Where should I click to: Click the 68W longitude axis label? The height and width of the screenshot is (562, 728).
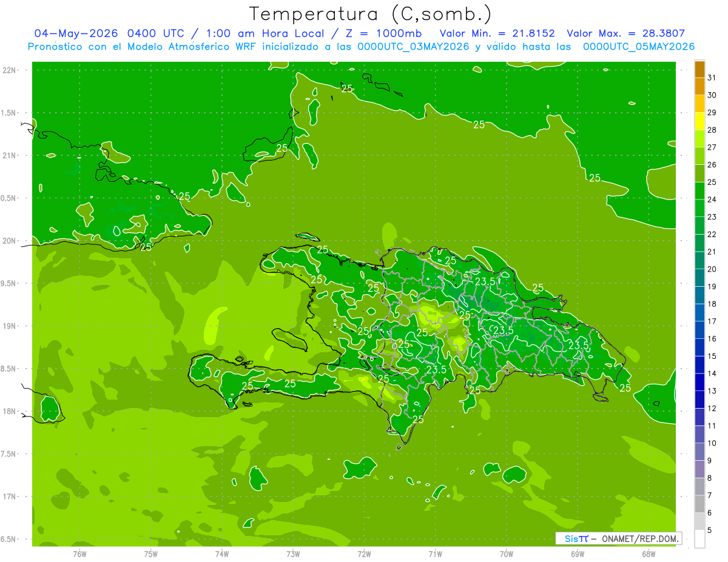(x=649, y=554)
